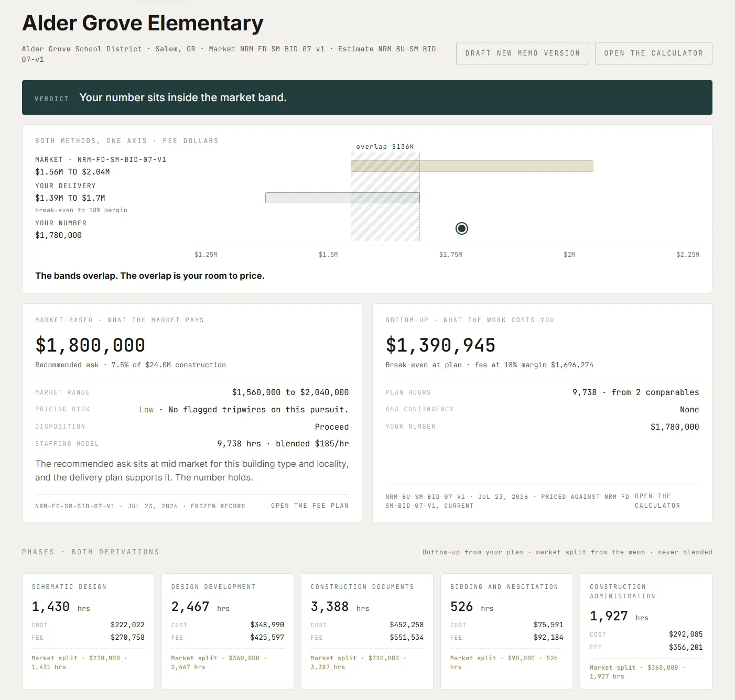
Task: Open the Construction Administration card heading
Action: tap(622, 592)
